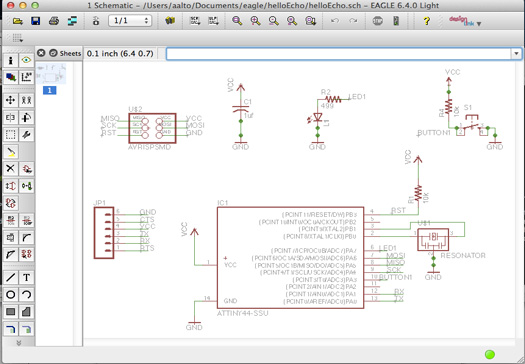Select the Arc tool
The width and height of the screenshot is (525, 364).
[x=26, y=295]
